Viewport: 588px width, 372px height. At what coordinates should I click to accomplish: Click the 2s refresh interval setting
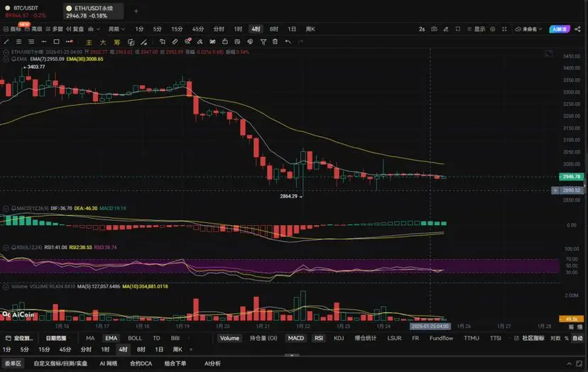tap(422, 29)
